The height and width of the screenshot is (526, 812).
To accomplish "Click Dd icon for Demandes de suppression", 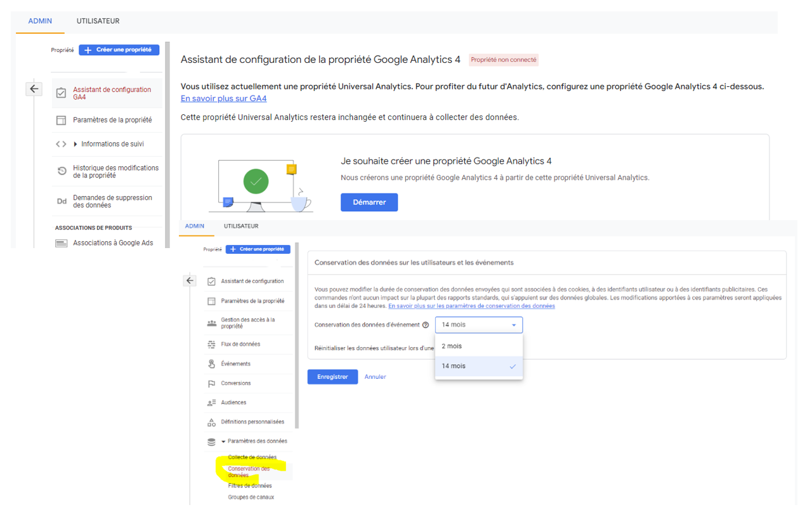I will pyautogui.click(x=62, y=201).
